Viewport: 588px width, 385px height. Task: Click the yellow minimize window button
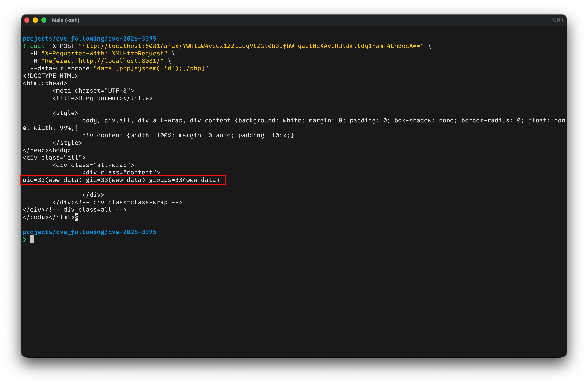35,20
